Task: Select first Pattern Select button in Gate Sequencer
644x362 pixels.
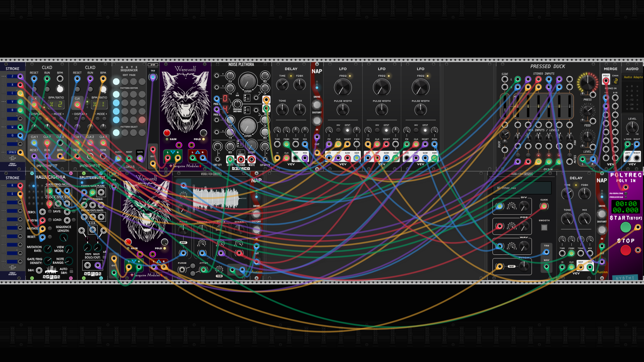Action: coord(116,133)
